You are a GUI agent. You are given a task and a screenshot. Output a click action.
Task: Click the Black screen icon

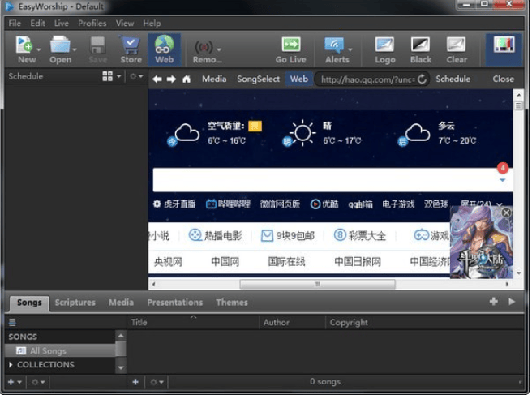click(420, 45)
